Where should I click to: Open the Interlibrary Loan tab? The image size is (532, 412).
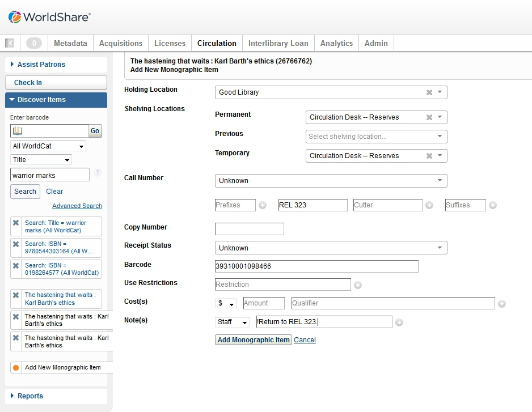(x=278, y=43)
